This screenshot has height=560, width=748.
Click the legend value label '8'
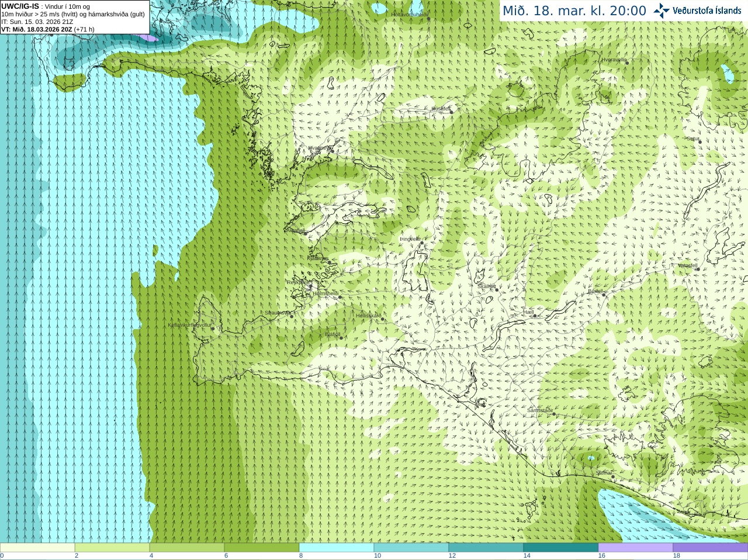(x=301, y=556)
